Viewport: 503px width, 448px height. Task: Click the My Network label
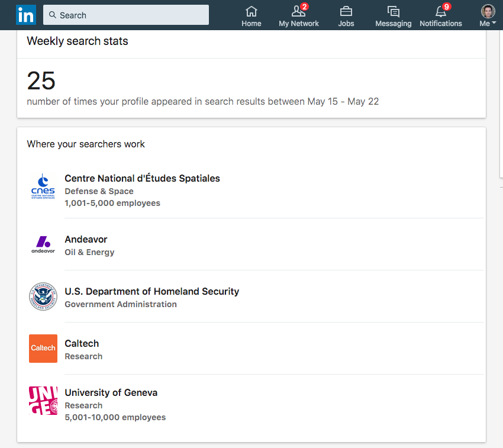299,24
